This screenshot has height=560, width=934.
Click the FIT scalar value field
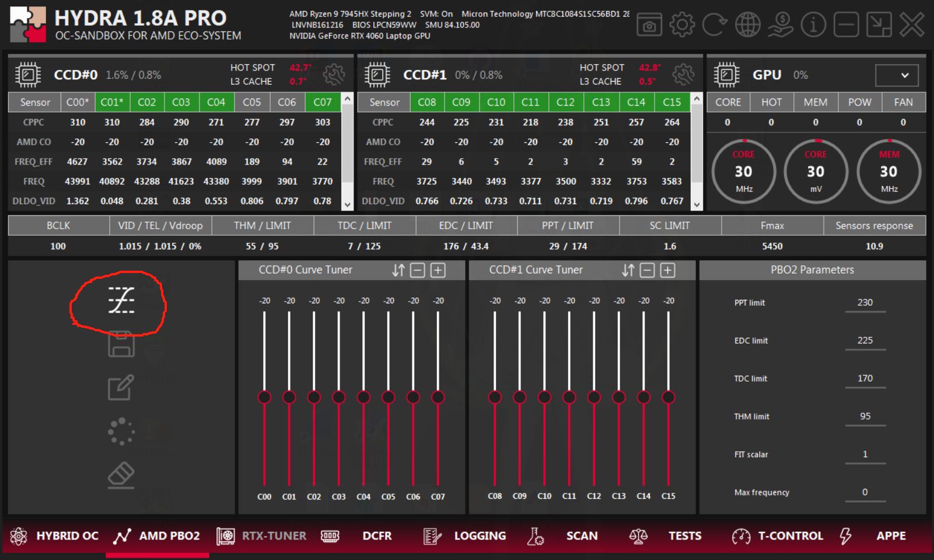click(865, 454)
